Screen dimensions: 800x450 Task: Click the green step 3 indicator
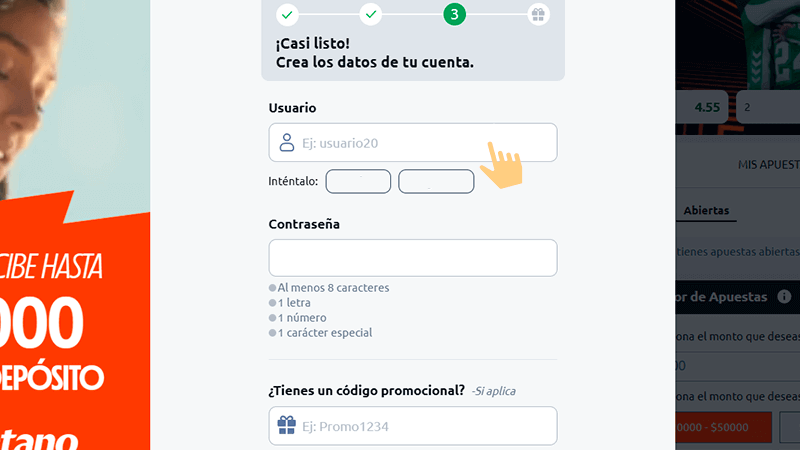455,14
